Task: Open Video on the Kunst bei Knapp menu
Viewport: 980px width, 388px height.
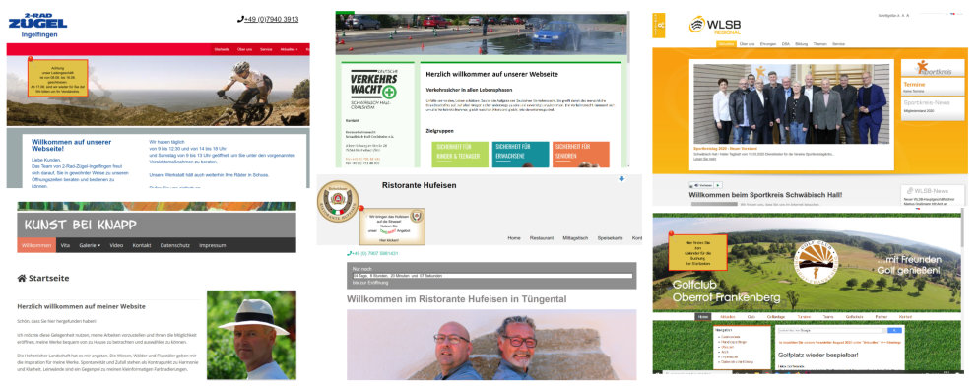Action: coord(116,245)
